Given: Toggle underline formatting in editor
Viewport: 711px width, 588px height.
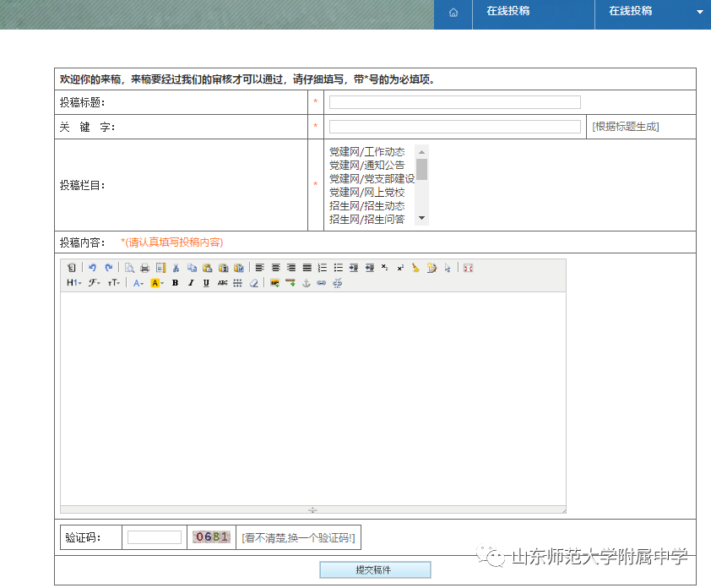Looking at the screenshot, I should [x=206, y=283].
